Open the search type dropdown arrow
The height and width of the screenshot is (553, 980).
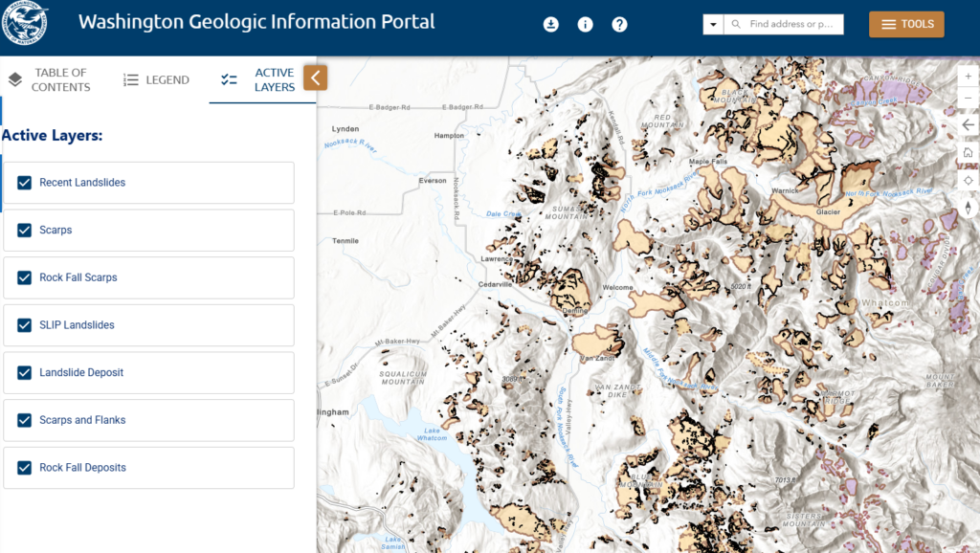[x=712, y=24]
